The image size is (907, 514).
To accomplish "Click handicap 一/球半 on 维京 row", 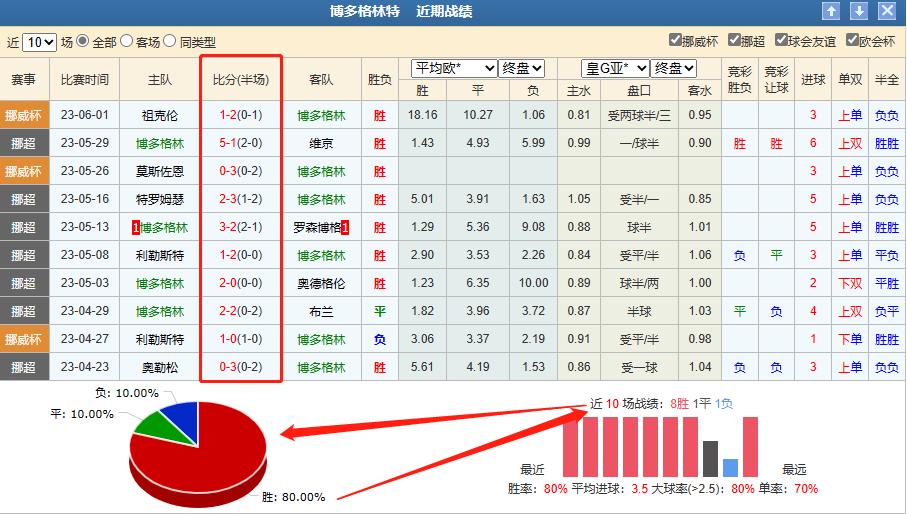I will (639, 143).
